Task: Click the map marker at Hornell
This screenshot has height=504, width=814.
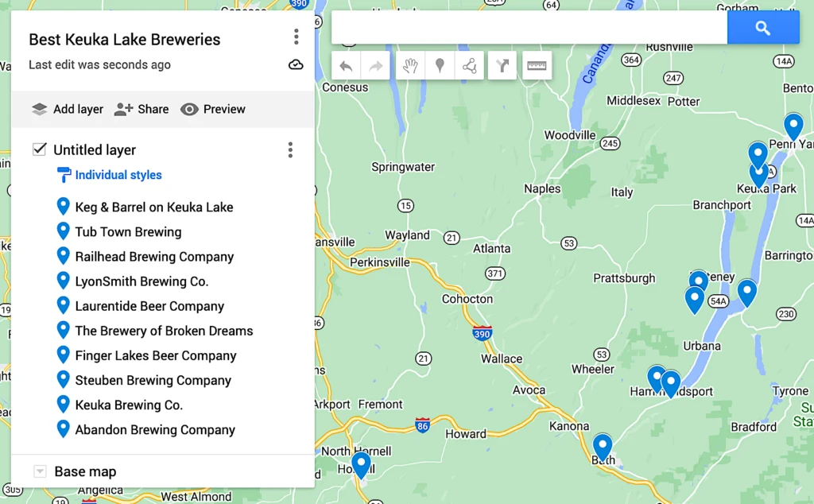Action: tap(361, 464)
